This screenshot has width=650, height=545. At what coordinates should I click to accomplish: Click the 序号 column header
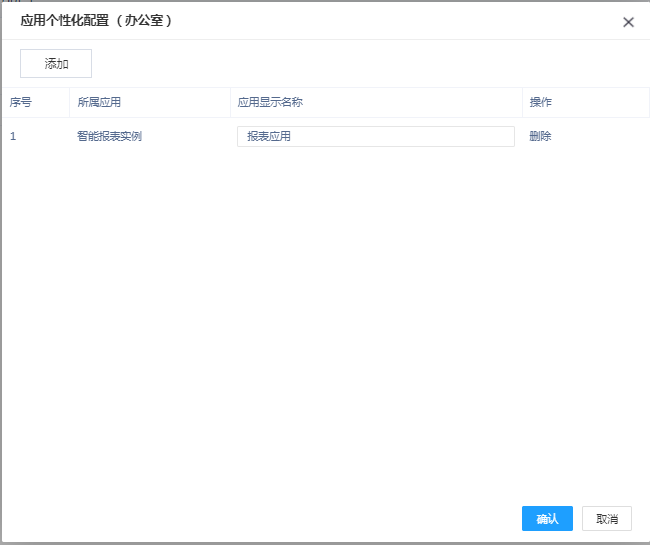(21, 102)
